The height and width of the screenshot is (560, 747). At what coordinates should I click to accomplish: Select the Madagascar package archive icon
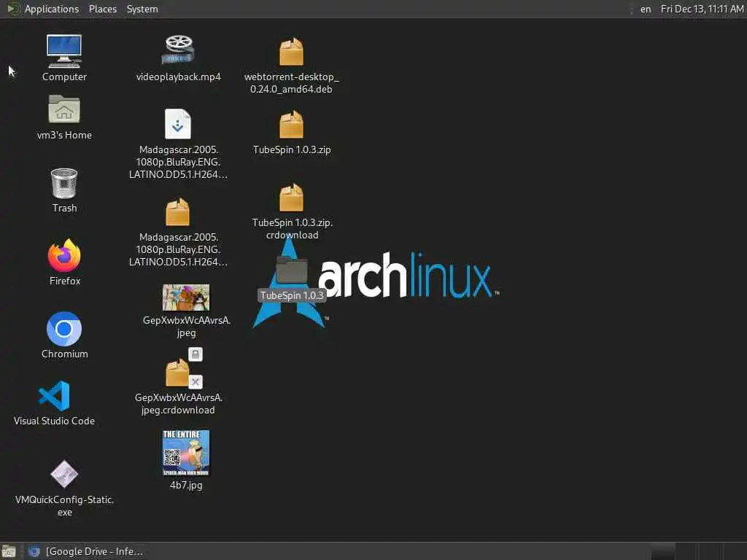178,212
